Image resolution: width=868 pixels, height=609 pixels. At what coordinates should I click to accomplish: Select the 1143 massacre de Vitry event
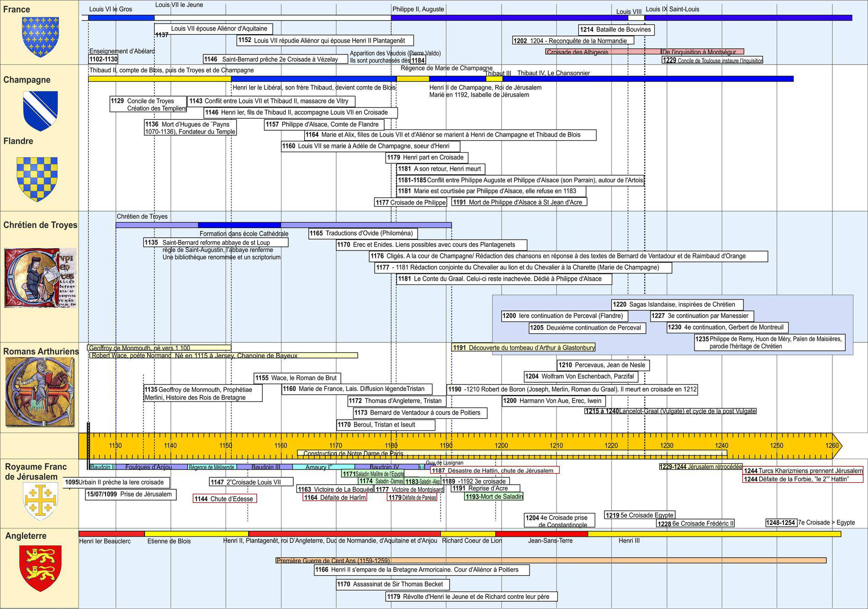[271, 101]
